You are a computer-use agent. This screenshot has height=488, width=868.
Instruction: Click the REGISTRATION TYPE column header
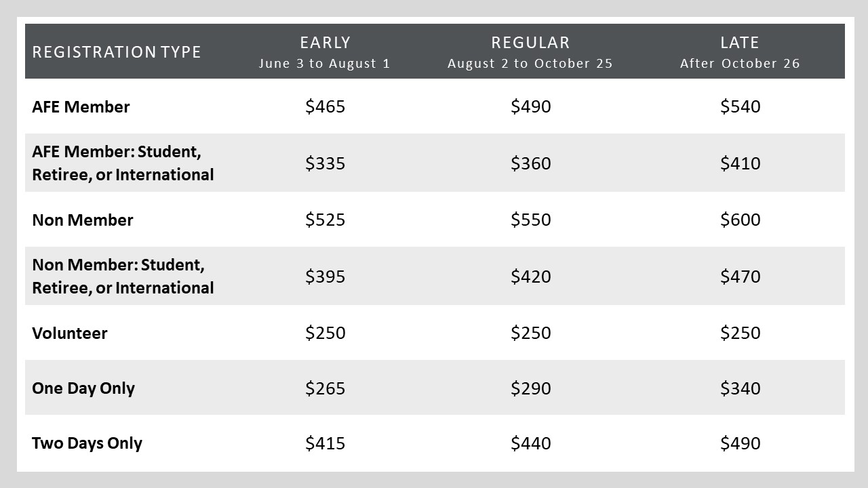click(x=117, y=52)
